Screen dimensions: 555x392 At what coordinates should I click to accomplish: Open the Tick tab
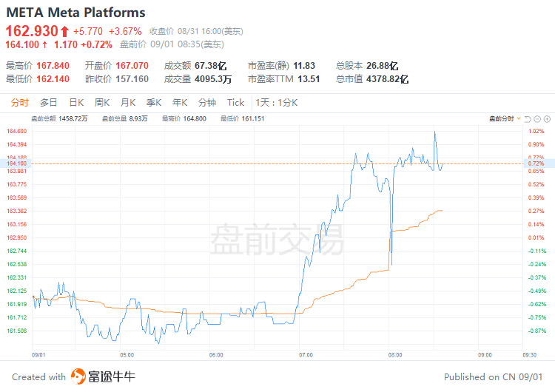pos(236,103)
